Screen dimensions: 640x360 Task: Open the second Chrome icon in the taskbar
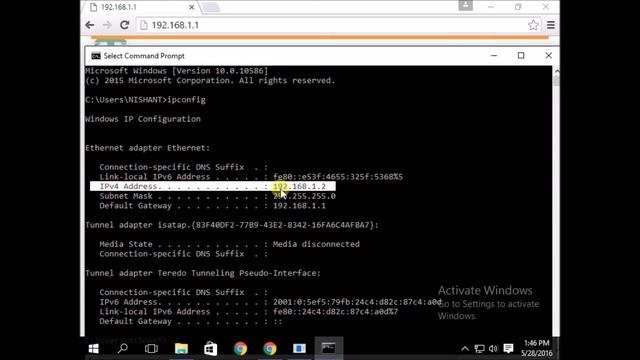(270, 348)
